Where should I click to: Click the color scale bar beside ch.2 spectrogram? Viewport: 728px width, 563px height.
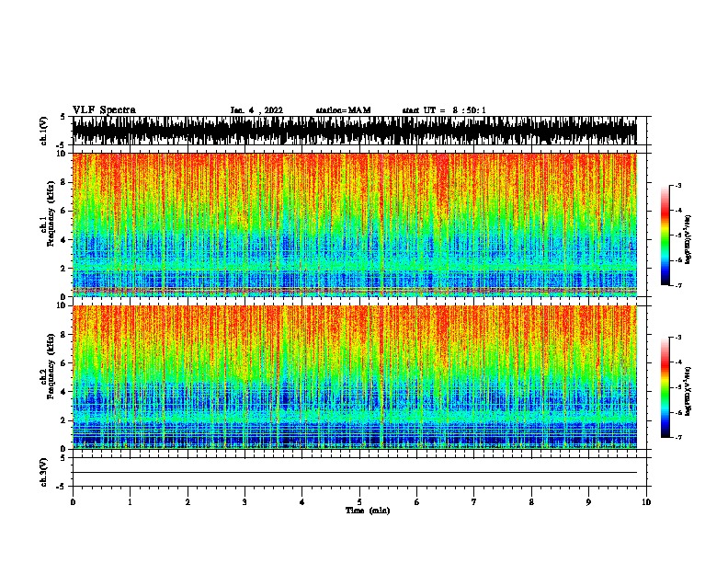tap(665, 387)
